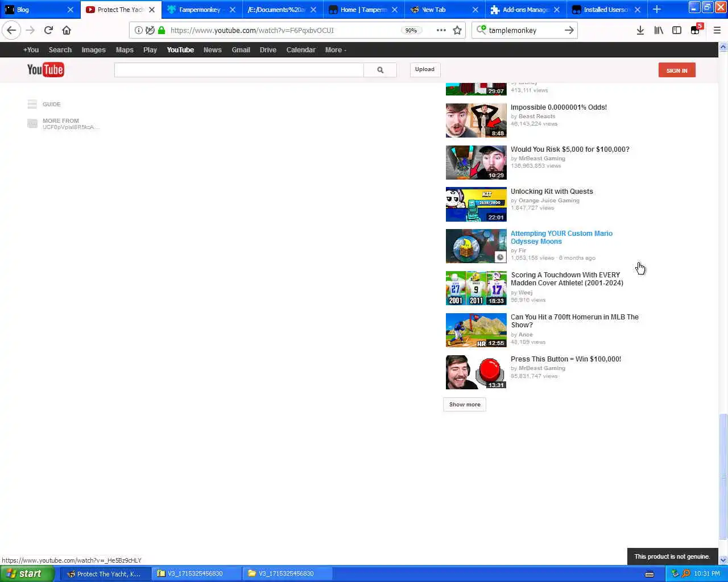728x582 pixels.
Task: Open the browser home page icon
Action: pyautogui.click(x=67, y=30)
